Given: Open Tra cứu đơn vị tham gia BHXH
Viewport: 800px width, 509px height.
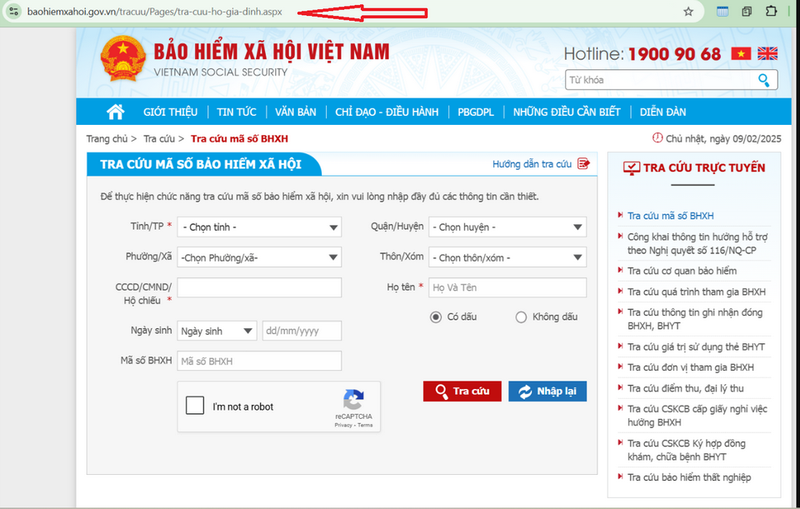Looking at the screenshot, I should 690,367.
